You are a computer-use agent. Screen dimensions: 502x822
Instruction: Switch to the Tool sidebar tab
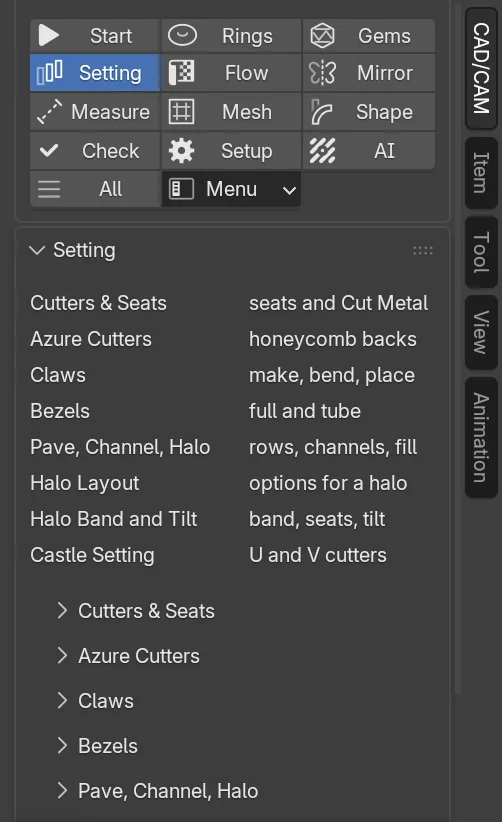click(x=481, y=252)
